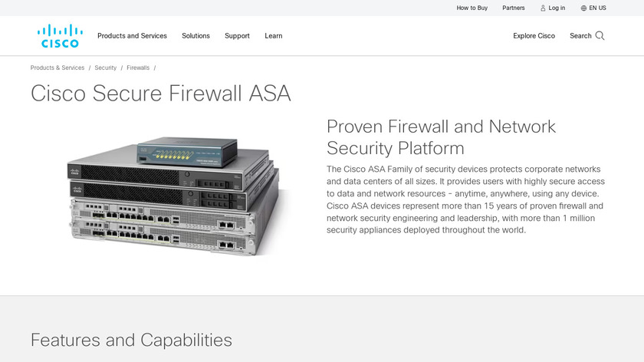Click the globe language icon
The height and width of the screenshot is (362, 644).
pyautogui.click(x=583, y=8)
